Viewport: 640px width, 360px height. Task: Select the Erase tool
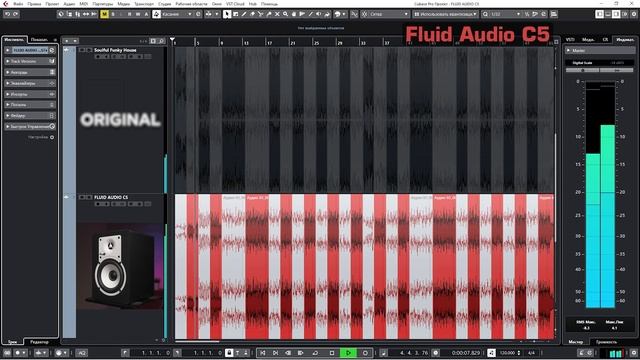click(252, 14)
